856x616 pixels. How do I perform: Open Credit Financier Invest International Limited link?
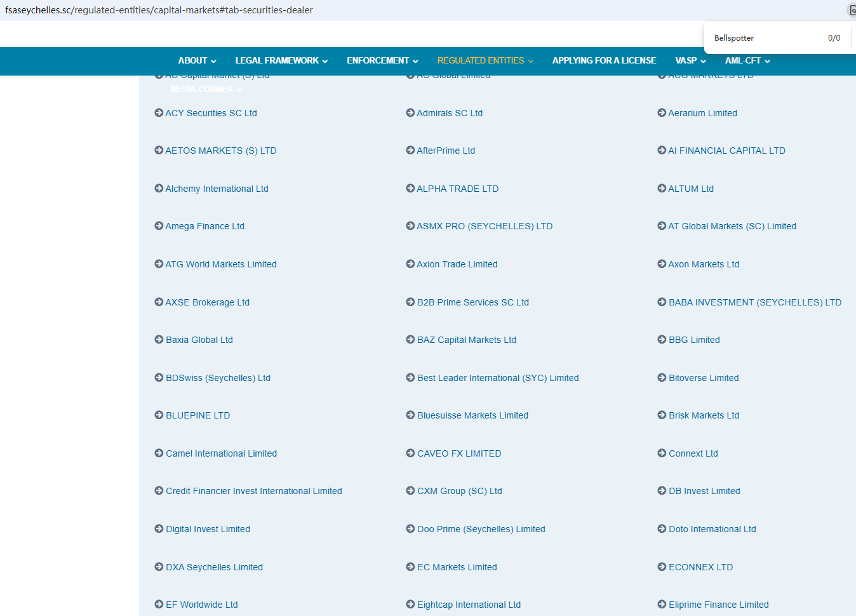(254, 491)
